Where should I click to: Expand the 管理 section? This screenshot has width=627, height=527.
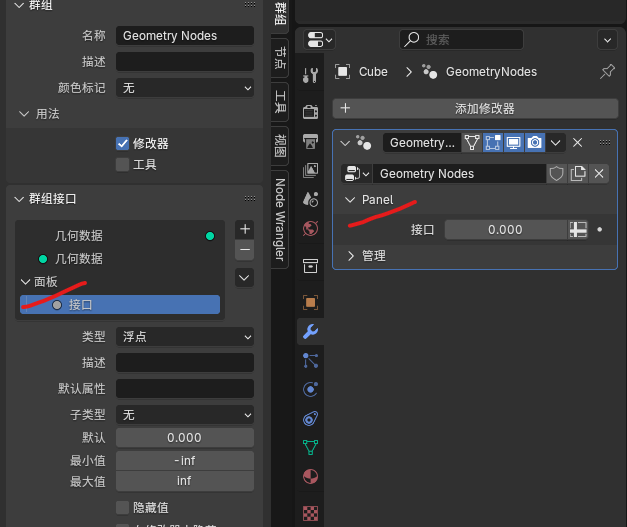click(x=351, y=256)
